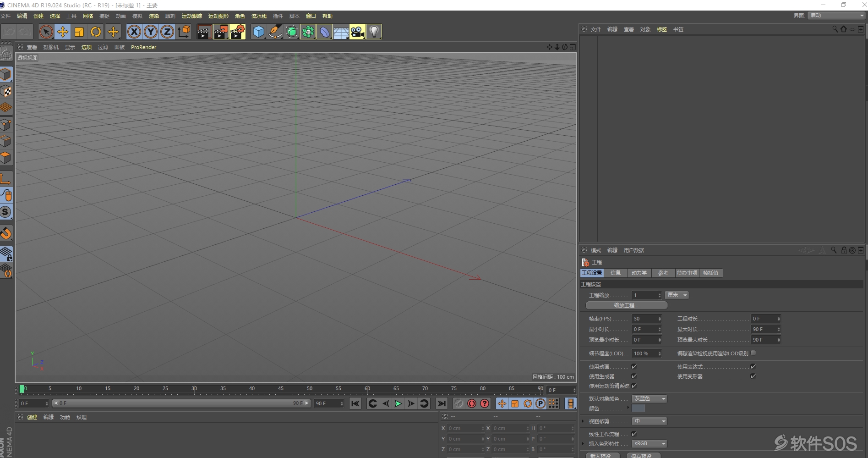Enable axis mode L-shaped icon
The height and width of the screenshot is (458, 868).
(x=6, y=178)
